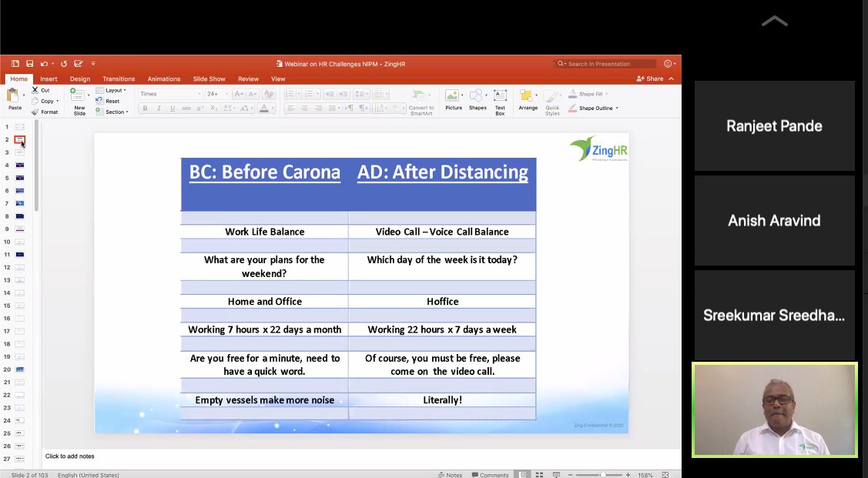Open the Animations tab
Viewport: 868px width, 478px height.
[x=164, y=79]
